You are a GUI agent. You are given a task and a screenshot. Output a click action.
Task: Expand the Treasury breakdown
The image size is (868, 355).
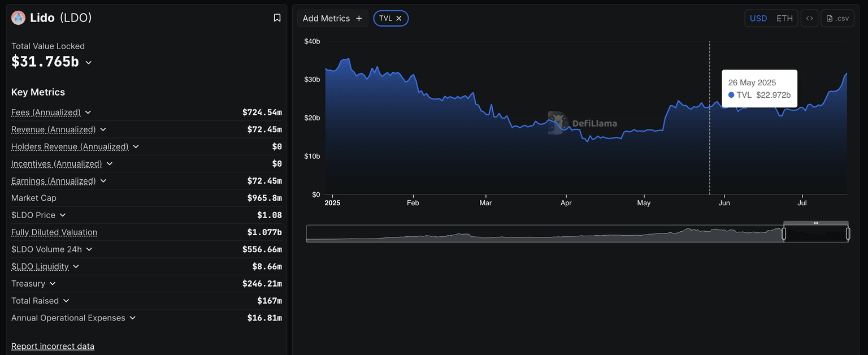(53, 284)
